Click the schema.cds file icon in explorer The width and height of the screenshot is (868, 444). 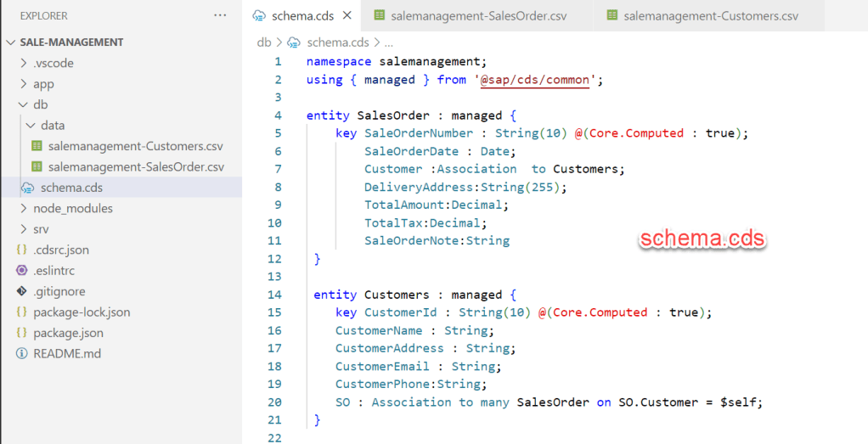click(x=28, y=188)
